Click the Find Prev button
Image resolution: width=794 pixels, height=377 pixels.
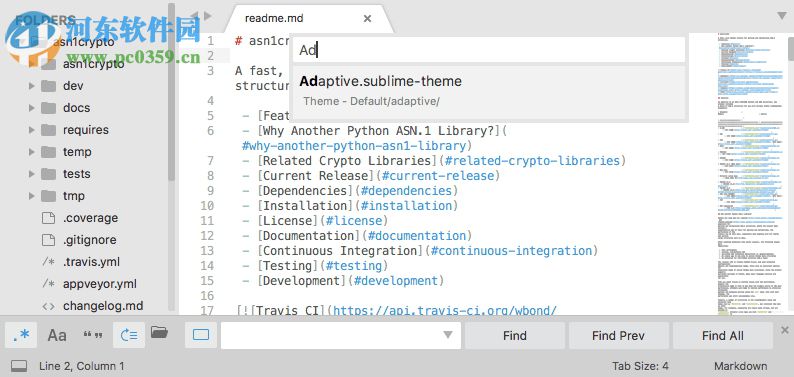[618, 336]
